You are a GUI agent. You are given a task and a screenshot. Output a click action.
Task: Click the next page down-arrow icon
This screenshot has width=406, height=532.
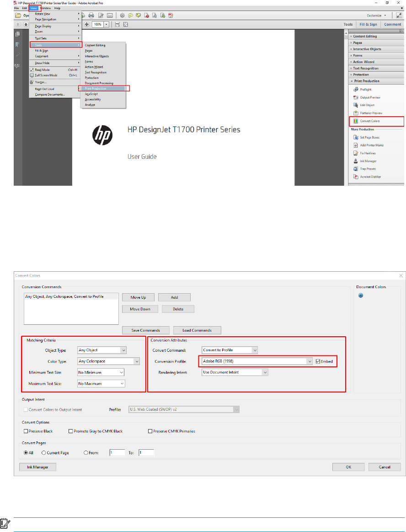tap(26, 24)
